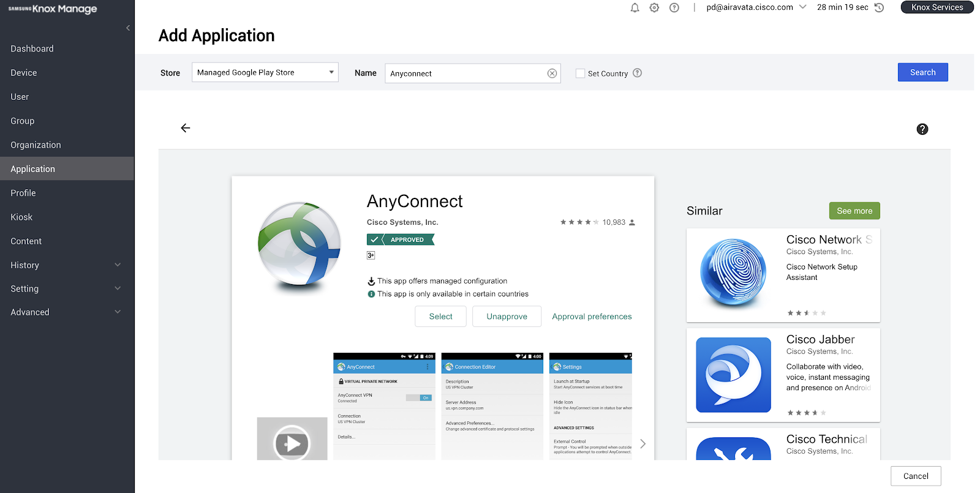Click the Cisco Systems, Inc. developer name
This screenshot has width=980, height=493.
click(402, 222)
